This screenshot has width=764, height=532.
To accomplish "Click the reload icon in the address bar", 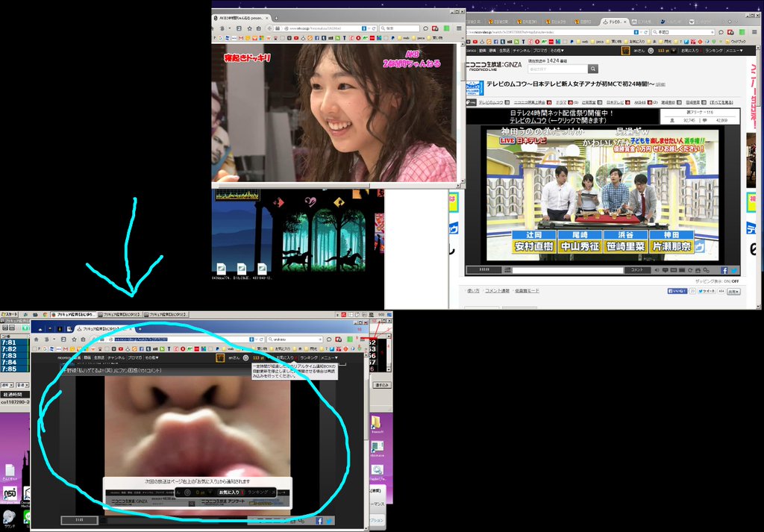I will tap(262, 339).
